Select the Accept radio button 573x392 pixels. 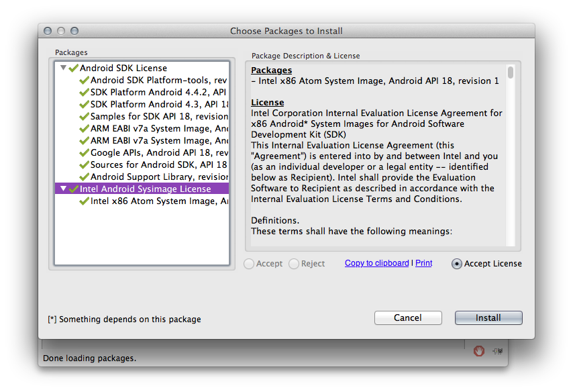(249, 264)
